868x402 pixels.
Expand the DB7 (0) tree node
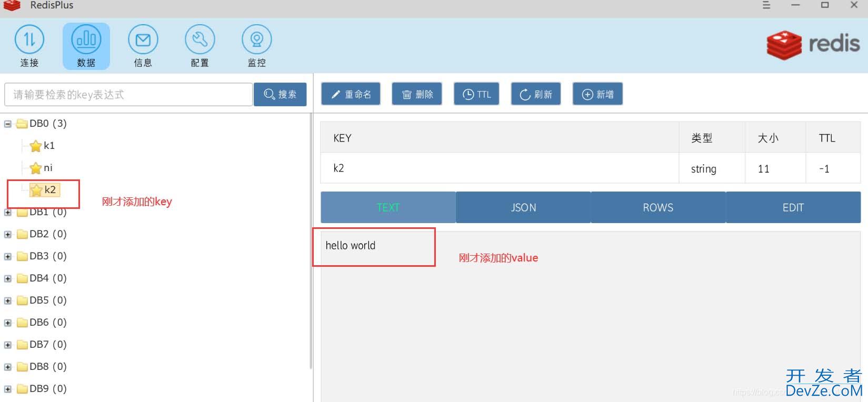[8, 345]
